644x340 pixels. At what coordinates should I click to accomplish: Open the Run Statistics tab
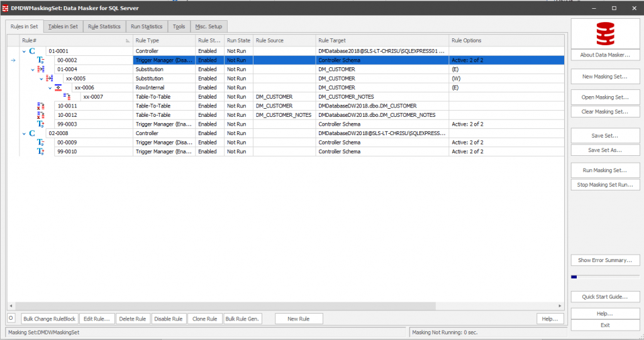pyautogui.click(x=146, y=26)
